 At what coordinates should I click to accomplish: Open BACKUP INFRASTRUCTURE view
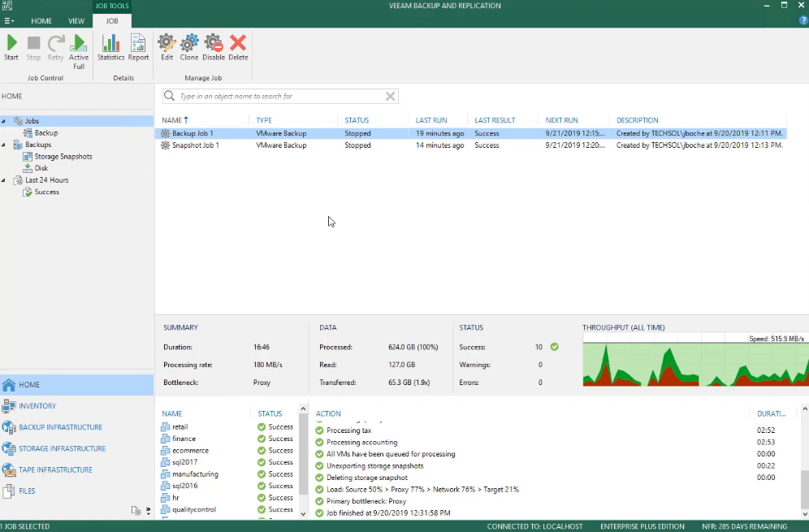coord(77,427)
